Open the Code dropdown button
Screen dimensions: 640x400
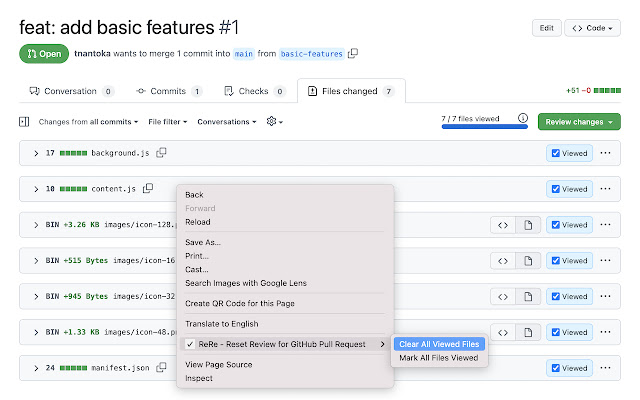[592, 28]
